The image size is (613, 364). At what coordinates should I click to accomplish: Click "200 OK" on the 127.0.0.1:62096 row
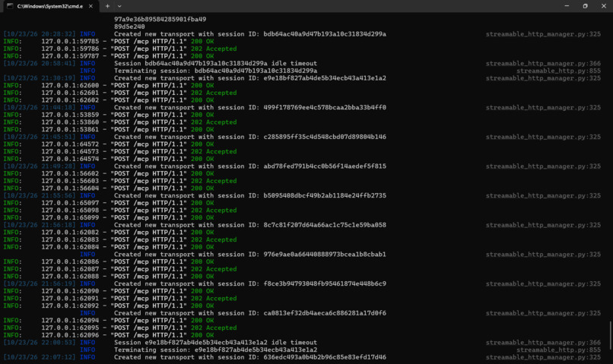point(202,335)
